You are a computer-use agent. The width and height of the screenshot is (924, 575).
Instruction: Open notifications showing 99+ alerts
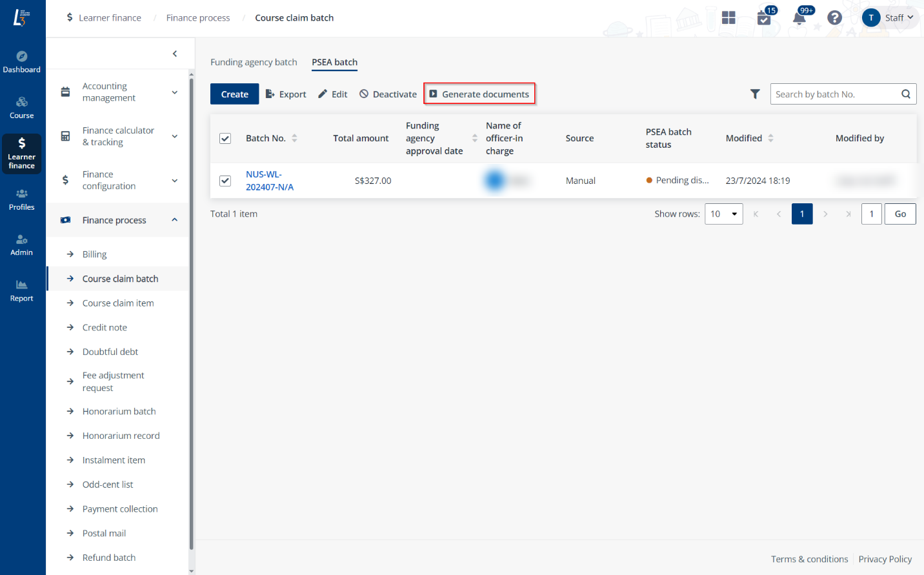click(800, 17)
